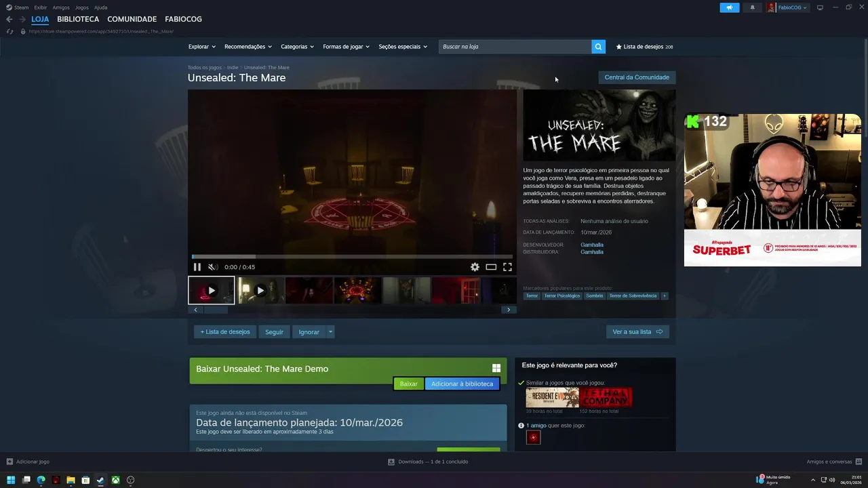The image size is (868, 488).
Task: Click the Seguir button
Action: click(275, 332)
